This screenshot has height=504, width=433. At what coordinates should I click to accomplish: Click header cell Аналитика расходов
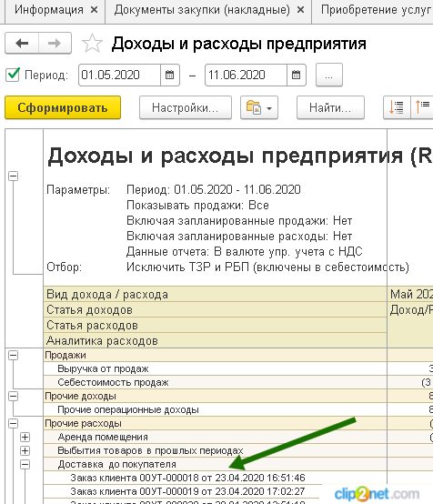tap(215, 340)
